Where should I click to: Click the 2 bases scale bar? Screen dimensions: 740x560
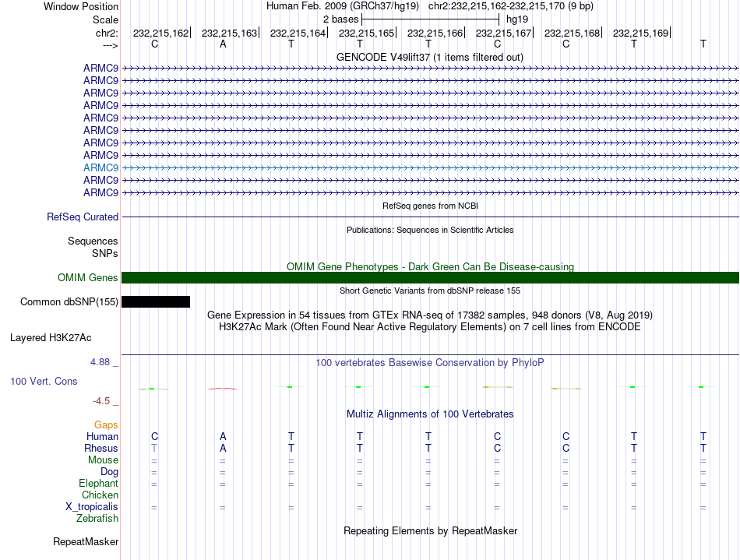click(x=430, y=19)
